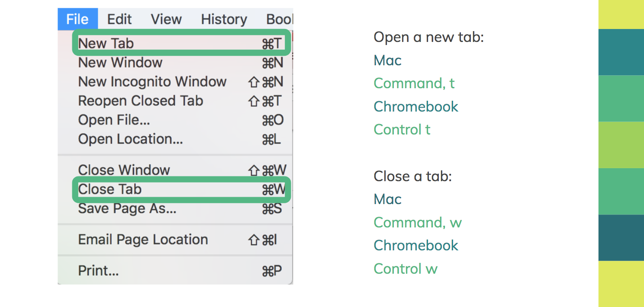This screenshot has width=644, height=307.
Task: Click the 'Control w' shortcut text
Action: pos(406,269)
